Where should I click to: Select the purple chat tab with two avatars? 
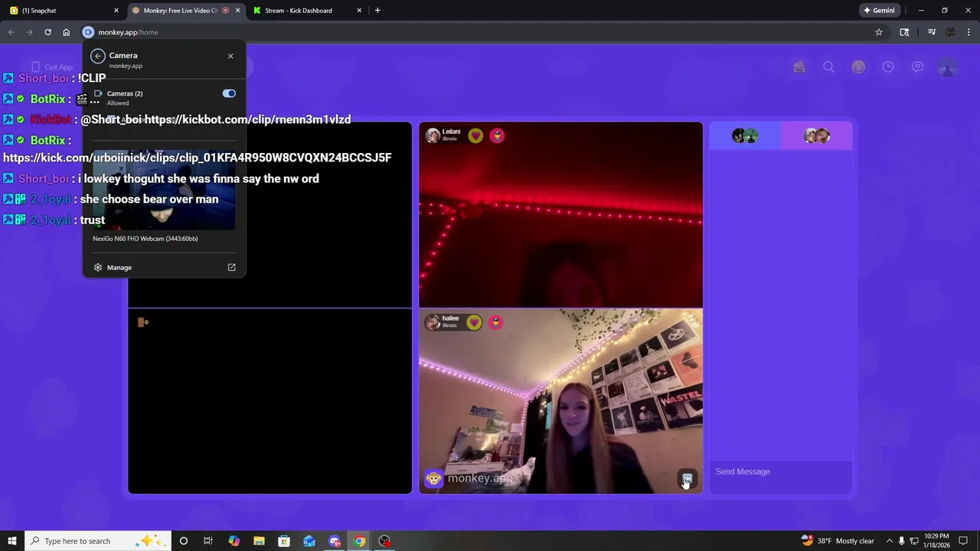tap(816, 136)
